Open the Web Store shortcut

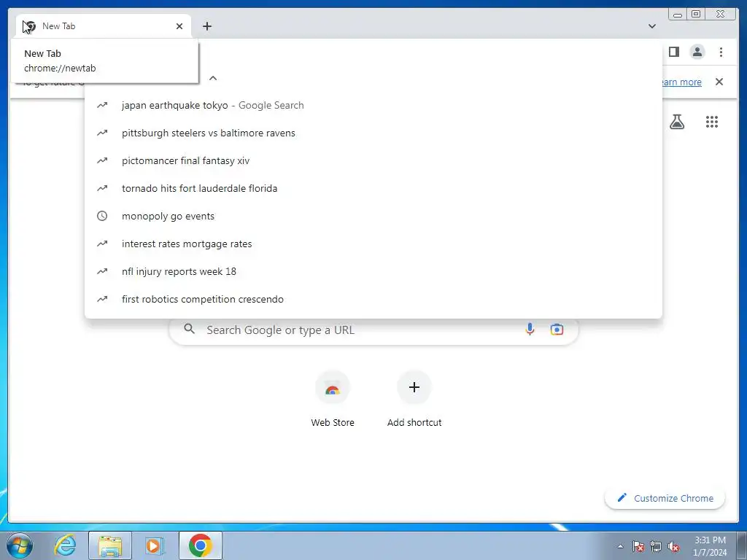pos(333,399)
